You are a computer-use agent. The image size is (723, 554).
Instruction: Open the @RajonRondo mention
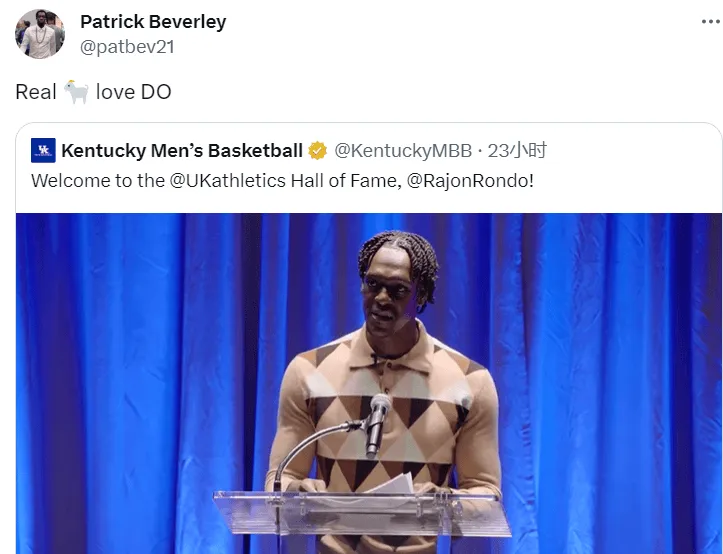pos(470,180)
